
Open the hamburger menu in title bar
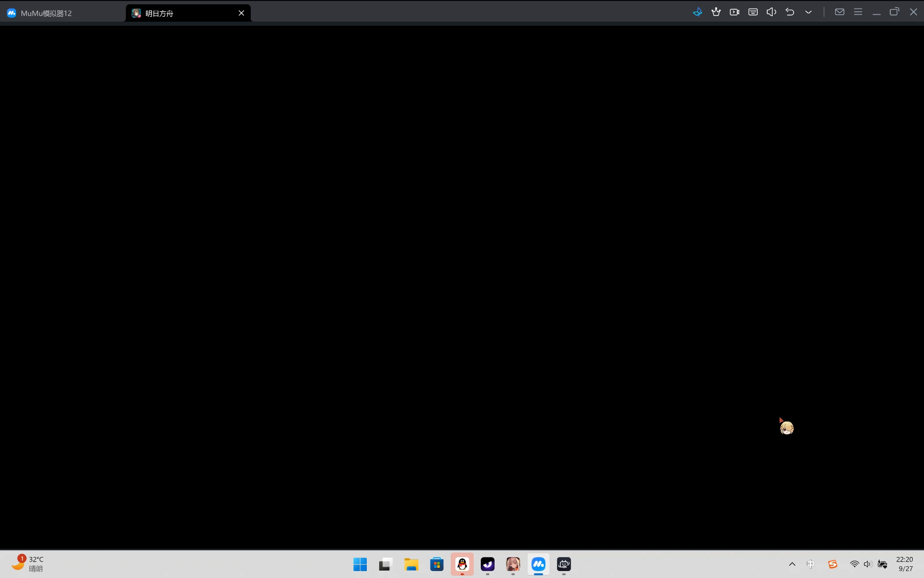coord(858,12)
